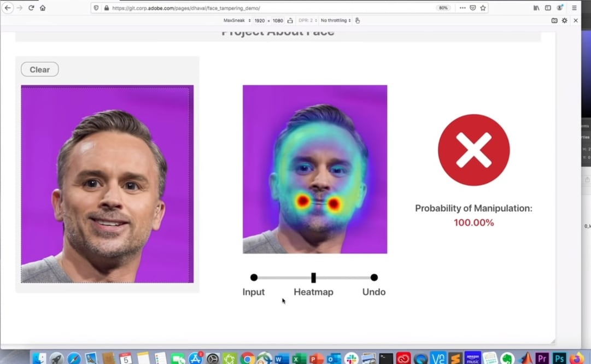Image resolution: width=591 pixels, height=364 pixels.
Task: Click the 80% zoom level indicator
Action: pyautogui.click(x=443, y=8)
